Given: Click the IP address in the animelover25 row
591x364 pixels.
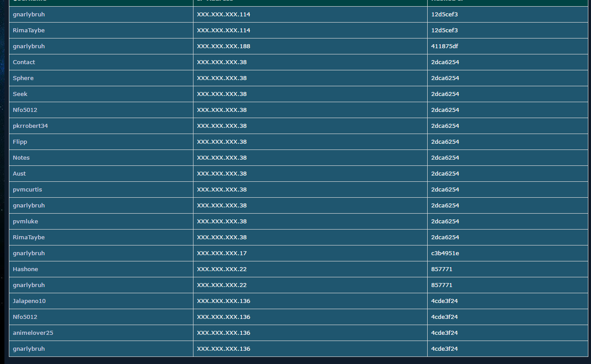Looking at the screenshot, I should 224,333.
